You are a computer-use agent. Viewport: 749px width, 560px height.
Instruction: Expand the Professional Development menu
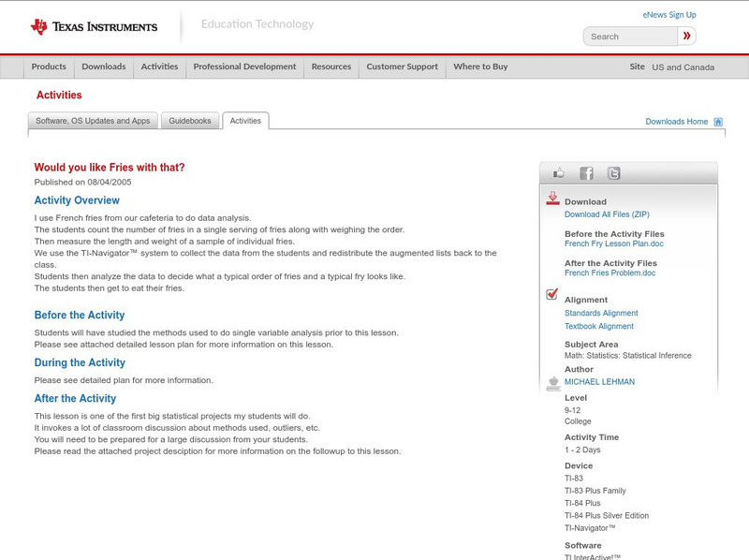coord(244,66)
